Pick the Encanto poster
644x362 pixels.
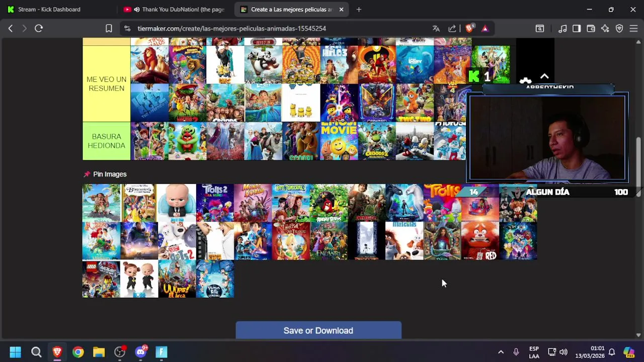click(x=329, y=241)
